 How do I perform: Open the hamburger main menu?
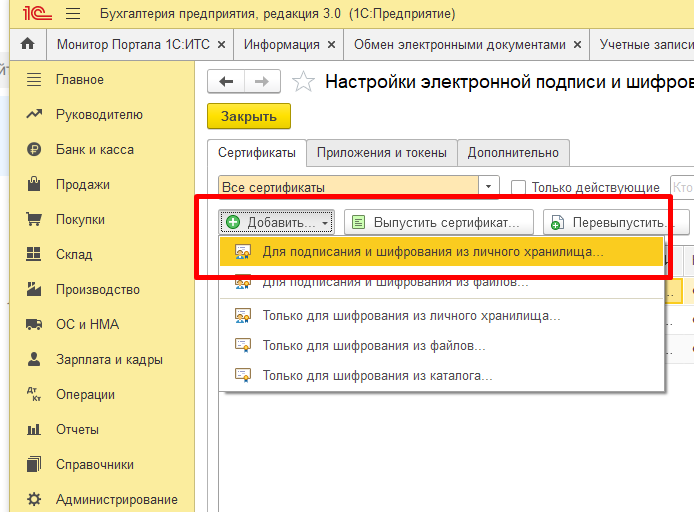tap(73, 14)
